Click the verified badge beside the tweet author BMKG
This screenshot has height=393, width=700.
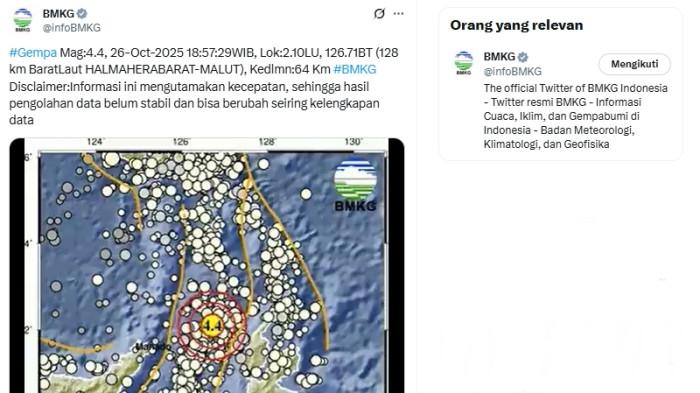[82, 13]
